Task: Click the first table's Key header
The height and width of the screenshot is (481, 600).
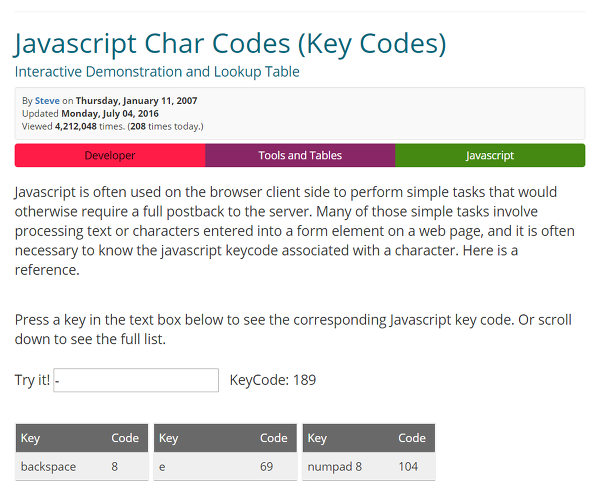Action: (x=31, y=438)
